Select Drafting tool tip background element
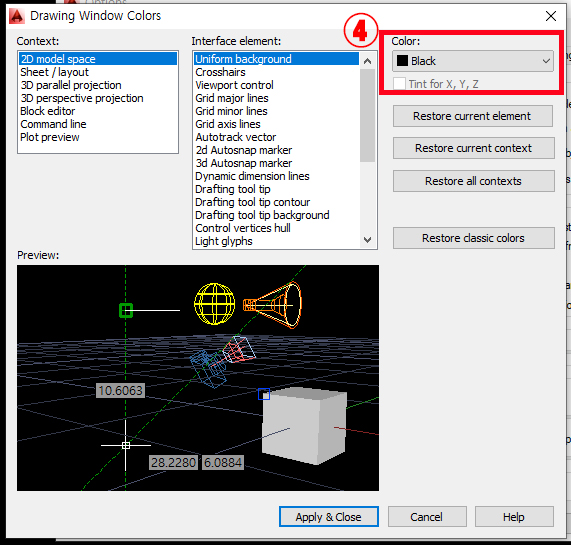Screen dimensions: 571x545 276,215
